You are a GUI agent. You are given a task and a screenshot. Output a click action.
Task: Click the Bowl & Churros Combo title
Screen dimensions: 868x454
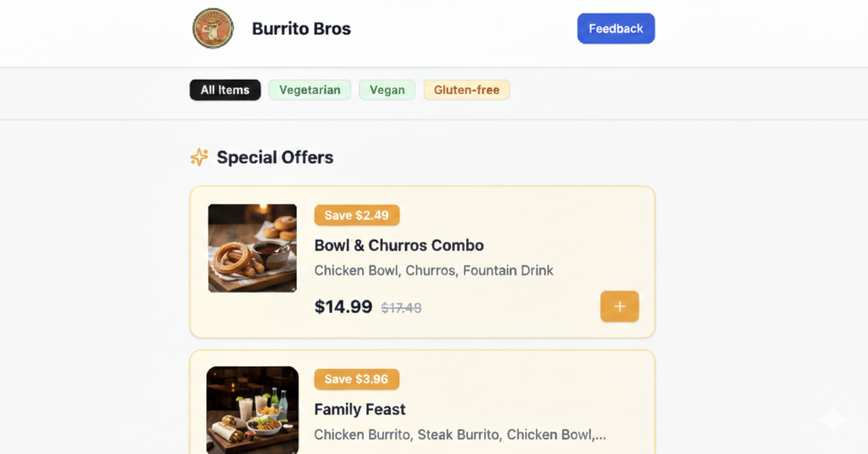click(399, 245)
